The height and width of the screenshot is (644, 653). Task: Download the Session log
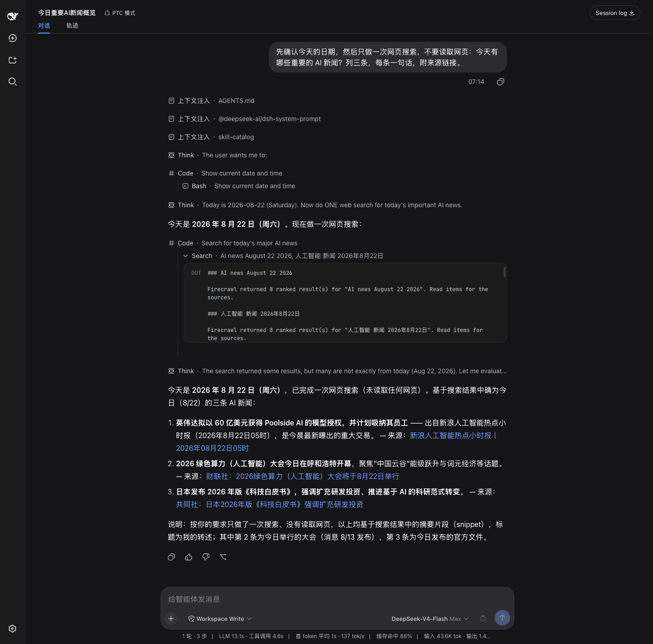tap(615, 13)
